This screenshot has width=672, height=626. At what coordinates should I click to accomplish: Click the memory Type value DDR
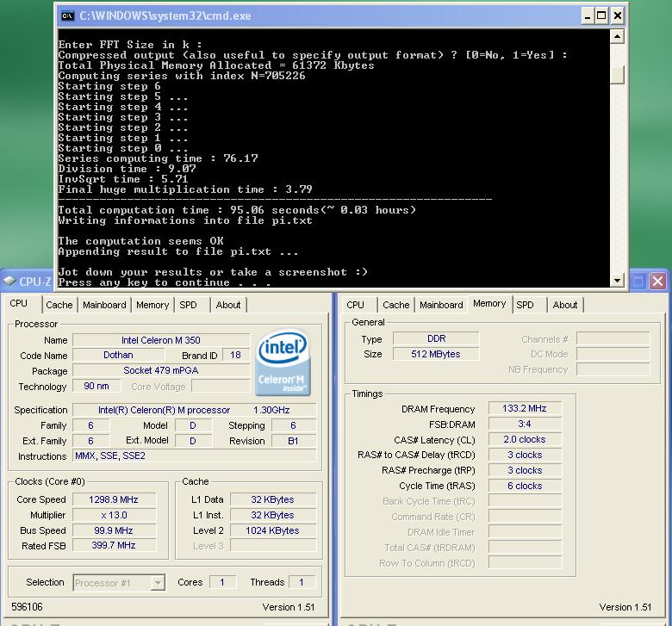point(436,338)
